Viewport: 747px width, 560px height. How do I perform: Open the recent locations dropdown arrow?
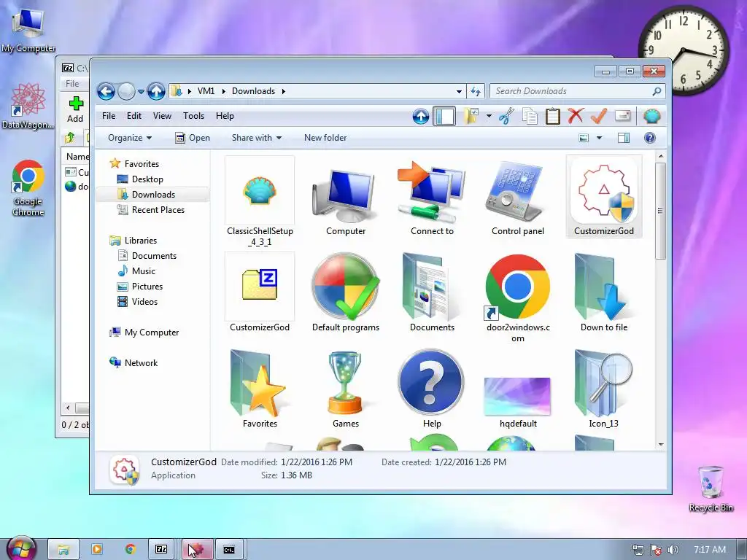[x=141, y=91]
